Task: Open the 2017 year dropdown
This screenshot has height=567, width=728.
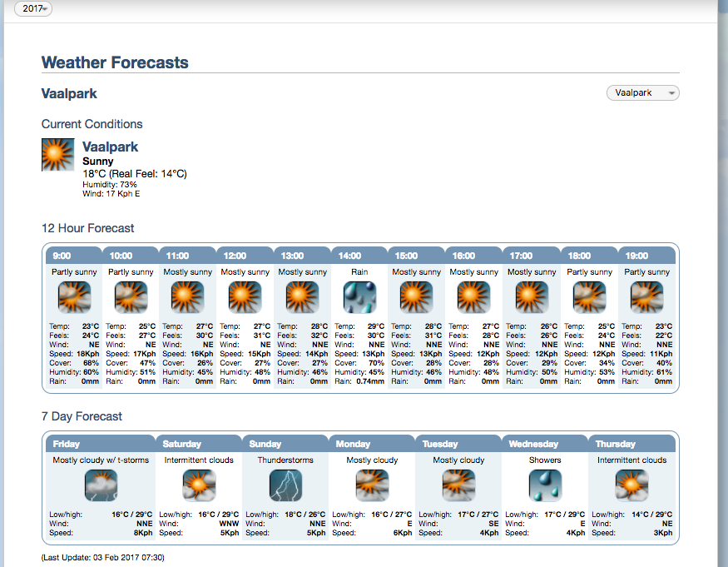Action: (x=33, y=8)
